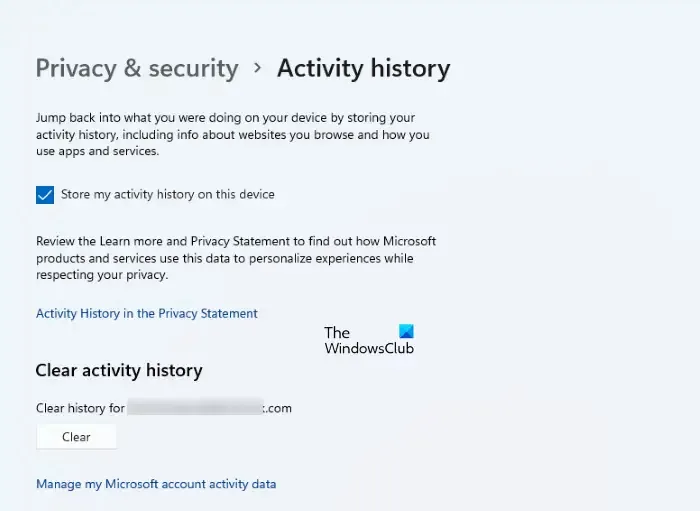The width and height of the screenshot is (700, 511).
Task: Select the Clear activity history heading
Action: click(119, 370)
